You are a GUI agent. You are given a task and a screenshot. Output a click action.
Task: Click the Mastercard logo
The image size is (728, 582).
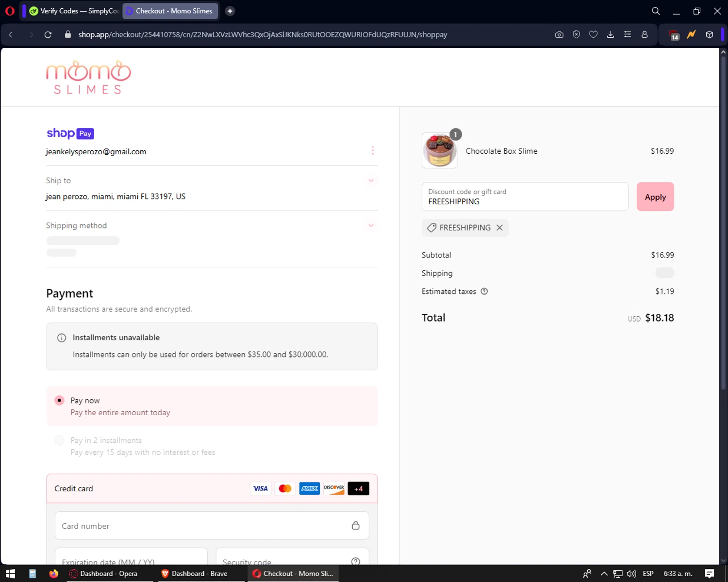point(285,488)
